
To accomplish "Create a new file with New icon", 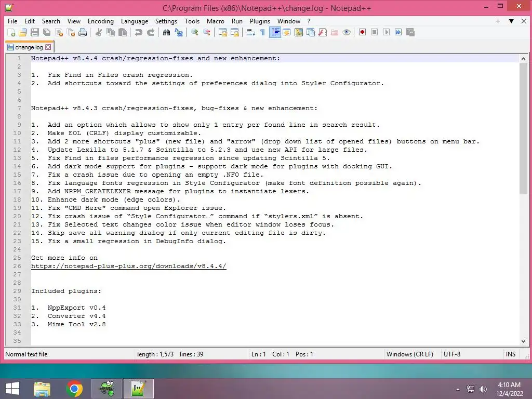I will point(11,32).
